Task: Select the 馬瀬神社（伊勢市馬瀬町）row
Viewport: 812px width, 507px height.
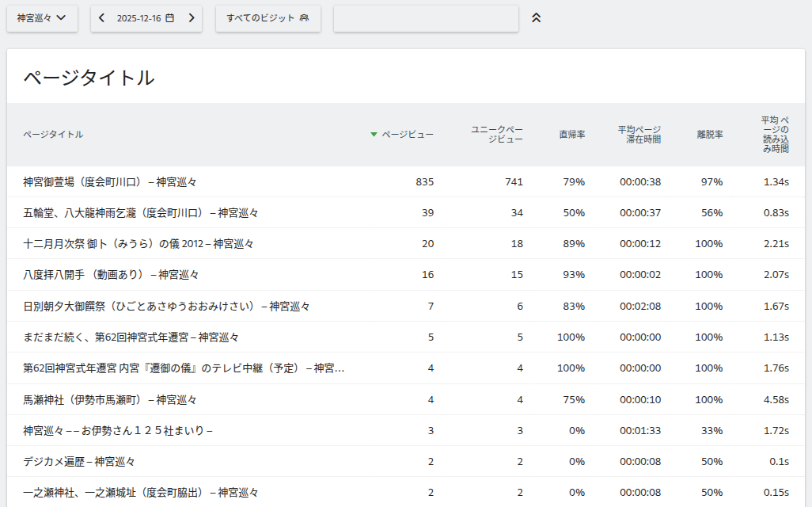Action: pos(110,399)
